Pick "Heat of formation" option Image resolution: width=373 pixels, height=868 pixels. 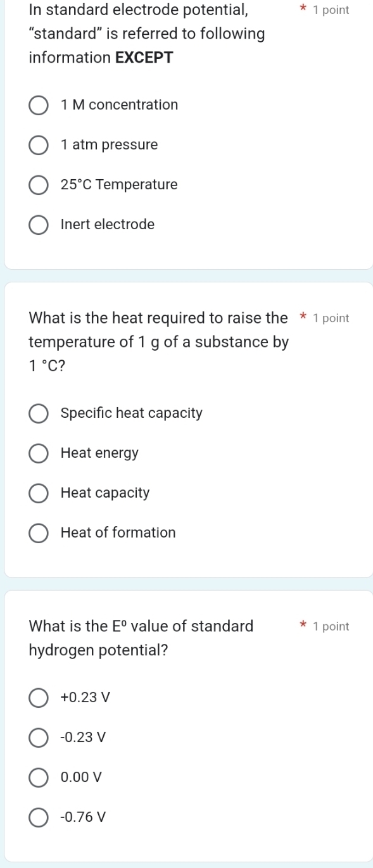point(38,533)
